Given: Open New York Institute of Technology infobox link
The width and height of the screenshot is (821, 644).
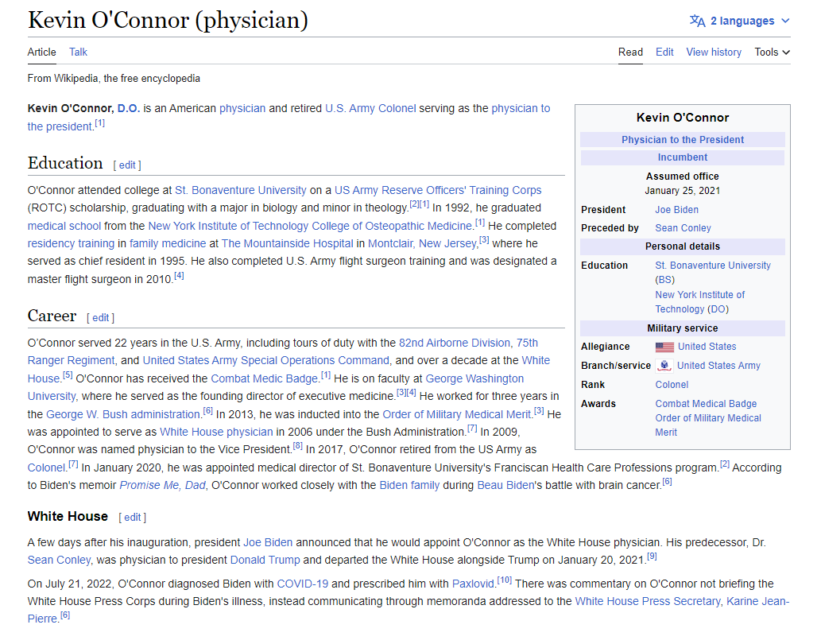Looking at the screenshot, I should point(699,302).
